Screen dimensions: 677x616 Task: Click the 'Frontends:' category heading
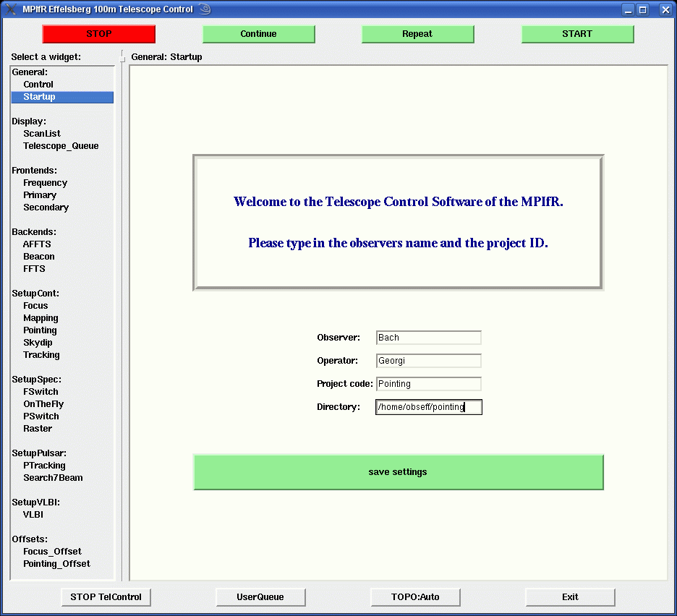35,171
